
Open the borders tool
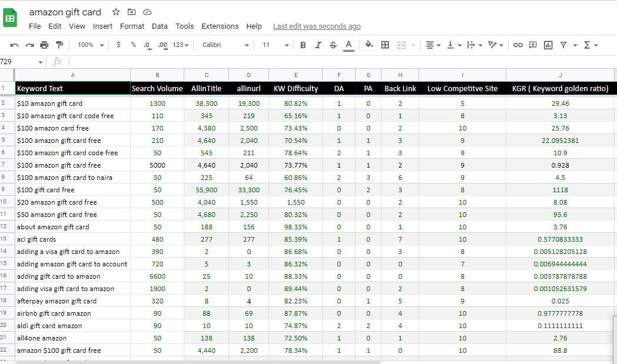point(385,45)
